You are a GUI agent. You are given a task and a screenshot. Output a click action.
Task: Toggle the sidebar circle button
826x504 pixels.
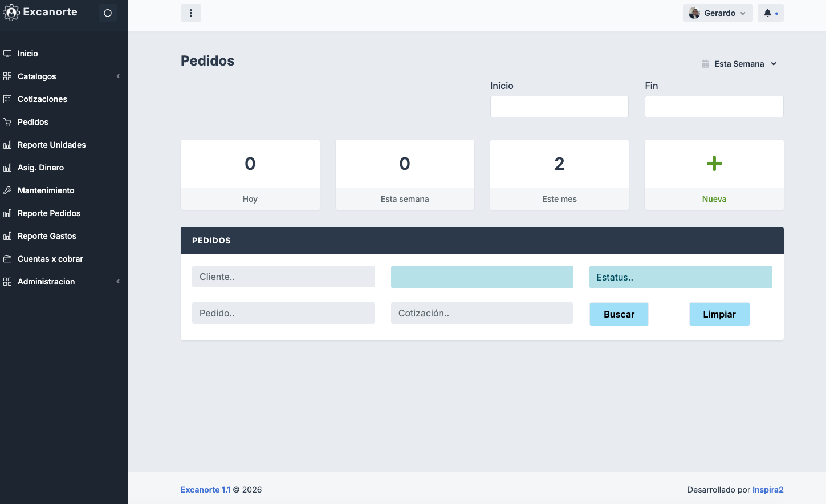click(108, 13)
